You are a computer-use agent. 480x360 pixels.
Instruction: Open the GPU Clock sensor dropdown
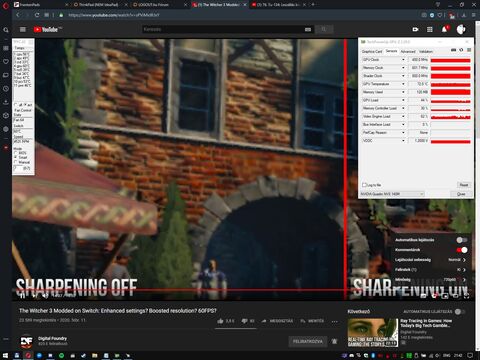[x=403, y=60]
